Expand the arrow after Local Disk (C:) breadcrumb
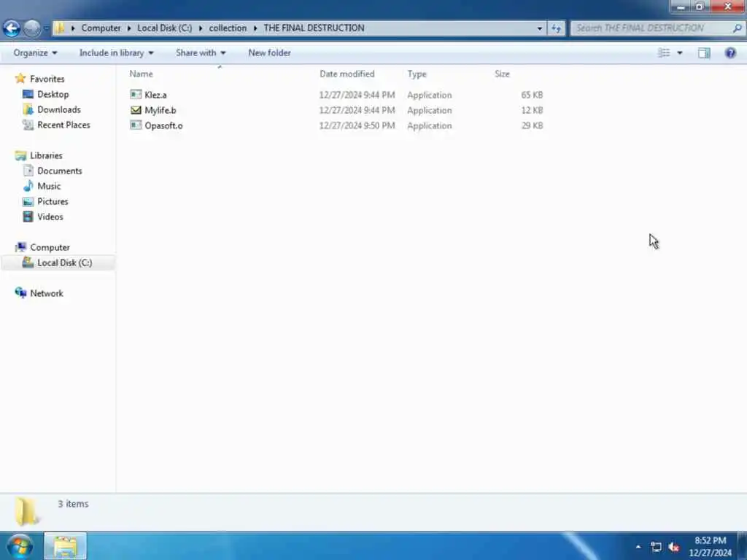747x560 pixels. pos(200,28)
